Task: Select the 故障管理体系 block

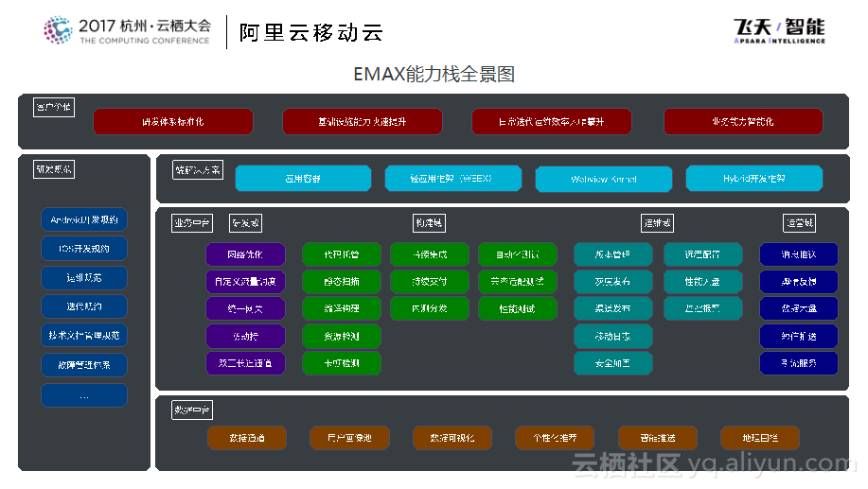Action: 84,365
